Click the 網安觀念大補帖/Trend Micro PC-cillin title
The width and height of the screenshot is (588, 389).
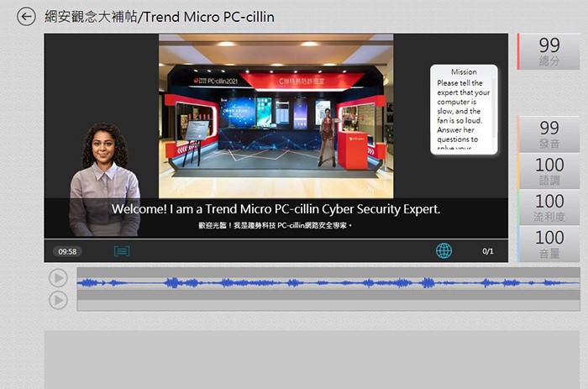point(160,17)
